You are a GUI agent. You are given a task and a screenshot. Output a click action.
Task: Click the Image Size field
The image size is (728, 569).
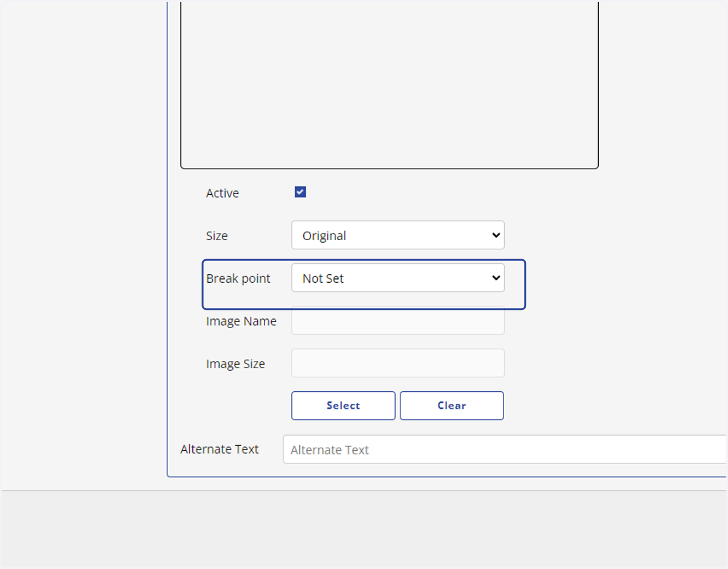pos(398,363)
